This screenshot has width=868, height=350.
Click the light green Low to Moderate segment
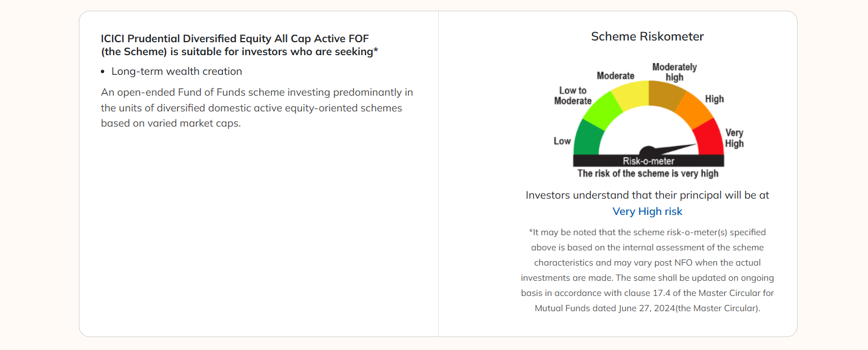pos(602,111)
